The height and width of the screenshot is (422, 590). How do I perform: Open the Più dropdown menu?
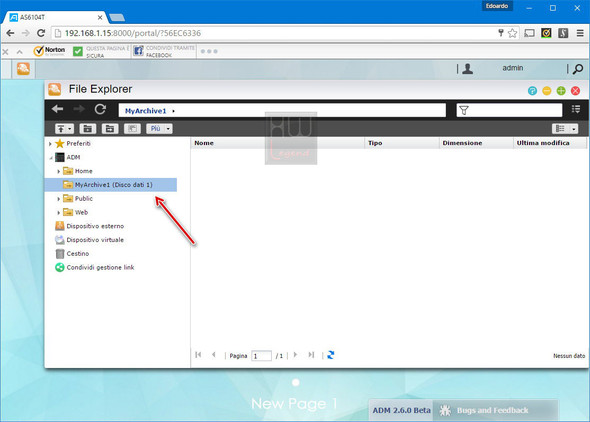pos(159,129)
